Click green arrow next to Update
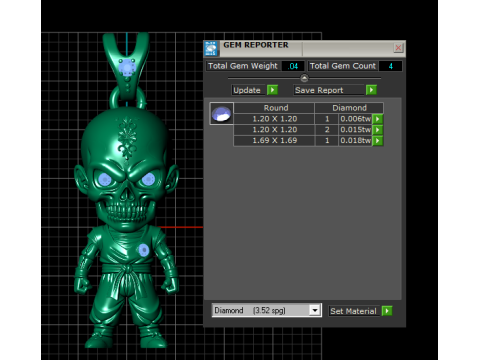This screenshot has height=360, width=480. point(272,90)
